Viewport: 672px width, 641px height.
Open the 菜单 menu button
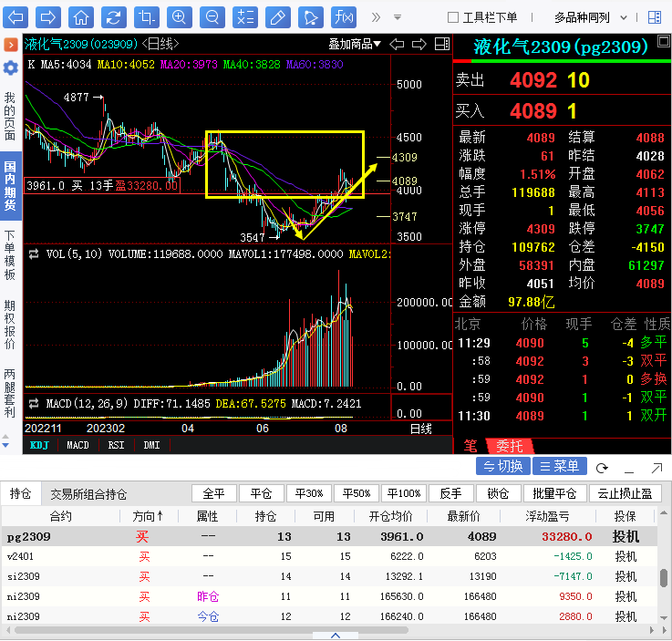[559, 466]
